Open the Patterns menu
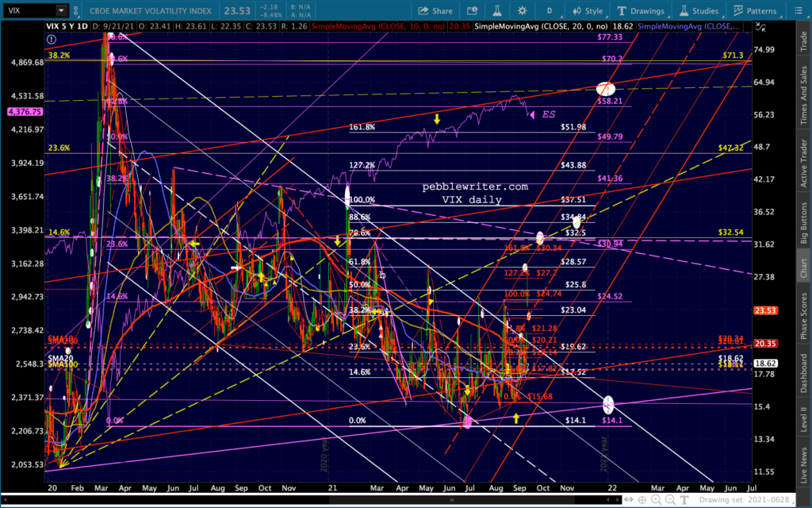 click(x=755, y=11)
